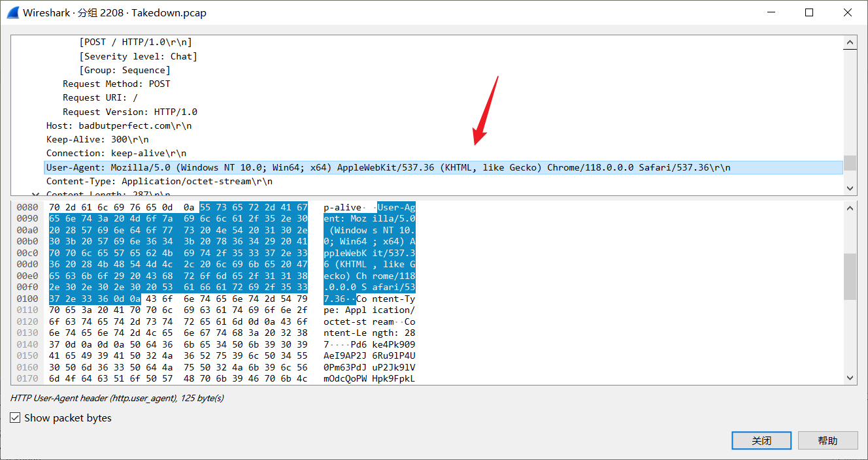The image size is (868, 460).
Task: Select Content-Type: Application/octet-stream row
Action: (159, 181)
